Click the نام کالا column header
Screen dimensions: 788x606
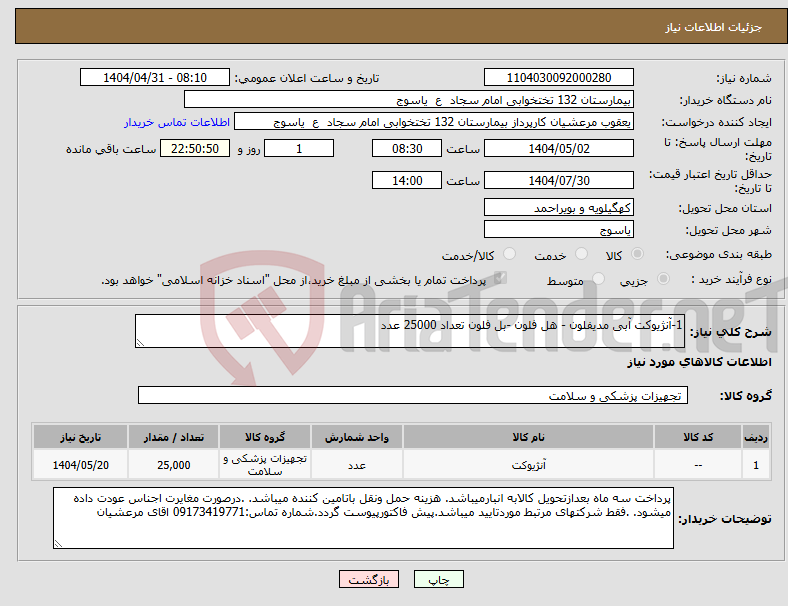pos(528,437)
